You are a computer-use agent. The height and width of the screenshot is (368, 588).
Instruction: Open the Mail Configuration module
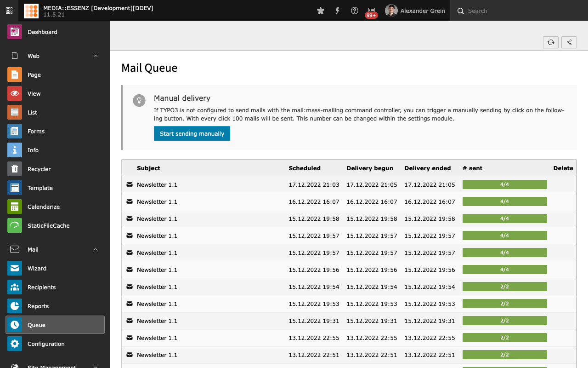pyautogui.click(x=55, y=344)
